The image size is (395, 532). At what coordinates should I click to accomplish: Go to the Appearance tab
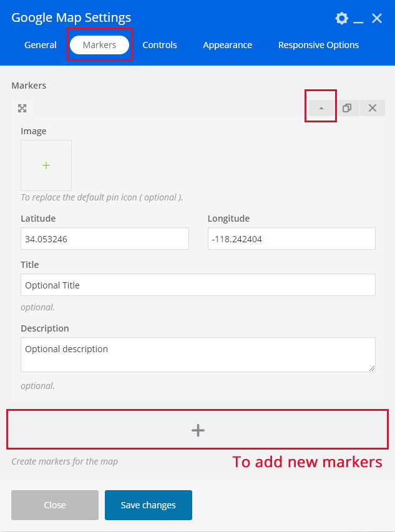pos(228,45)
